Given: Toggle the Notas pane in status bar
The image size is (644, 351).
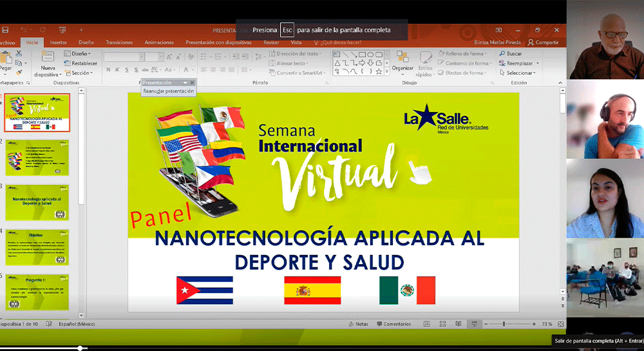Looking at the screenshot, I should 359,324.
